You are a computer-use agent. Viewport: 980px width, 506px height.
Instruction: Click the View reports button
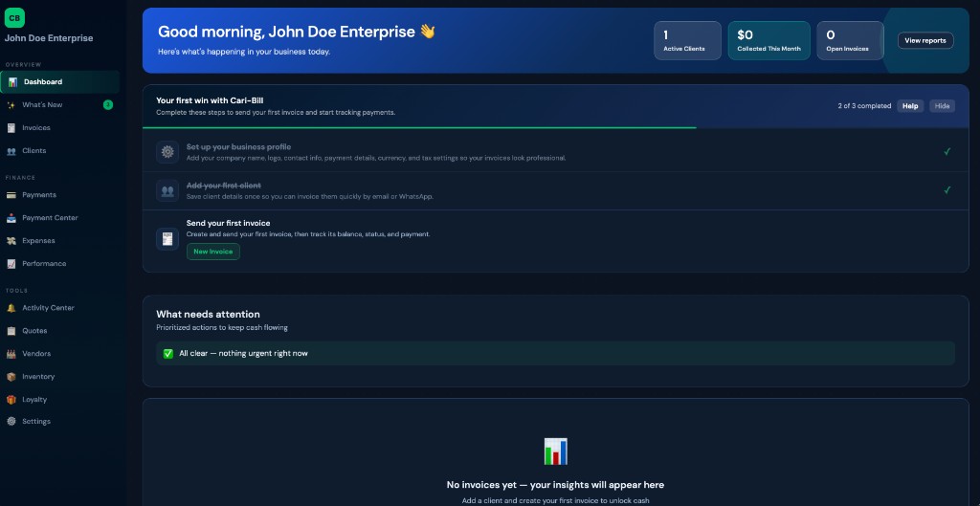click(925, 40)
